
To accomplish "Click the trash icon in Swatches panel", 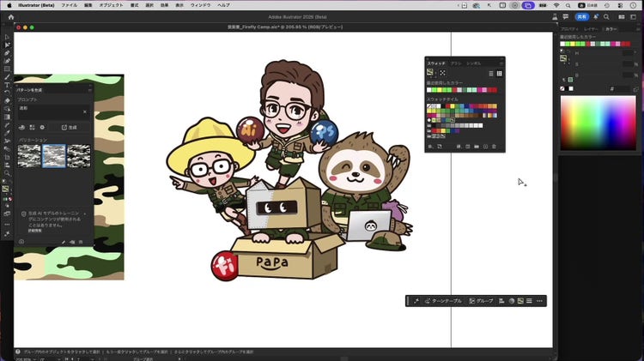I will click(495, 147).
